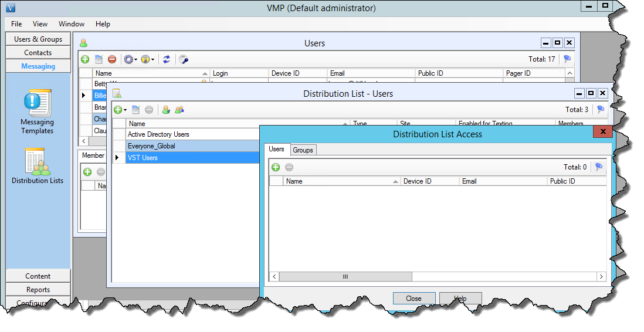Open the gear icon dropdown in Users toolbar
644x332 pixels.
click(130, 59)
